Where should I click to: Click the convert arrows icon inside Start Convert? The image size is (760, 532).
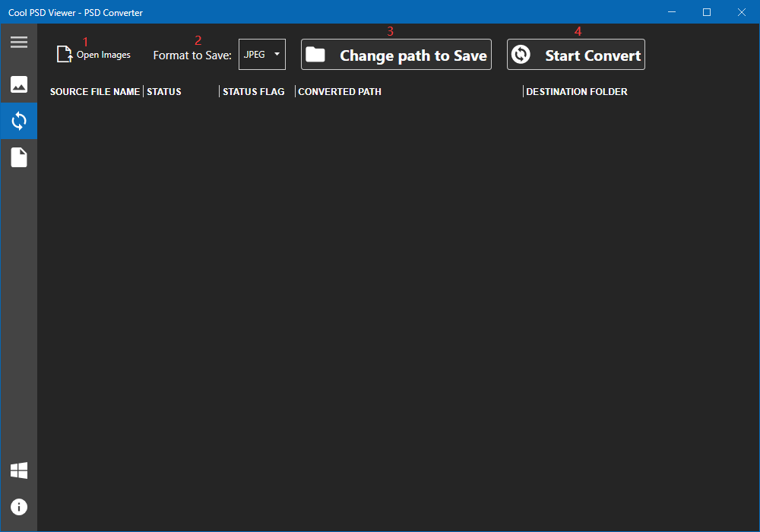point(521,54)
